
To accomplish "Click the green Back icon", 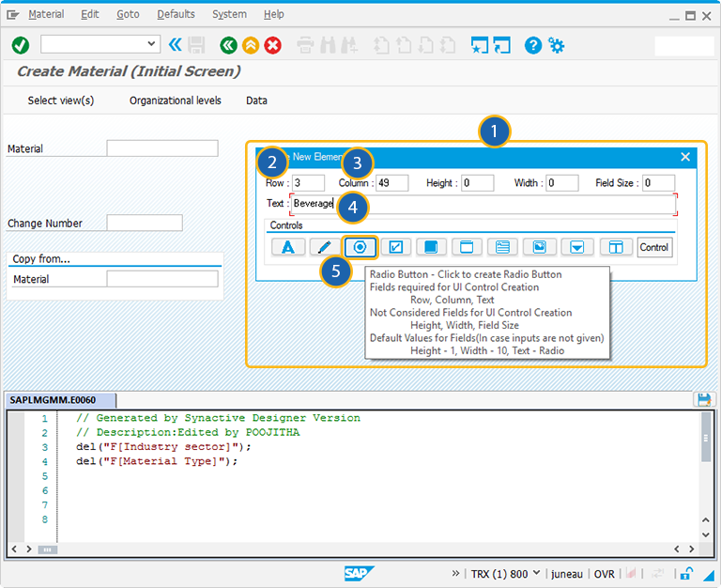I will click(228, 45).
